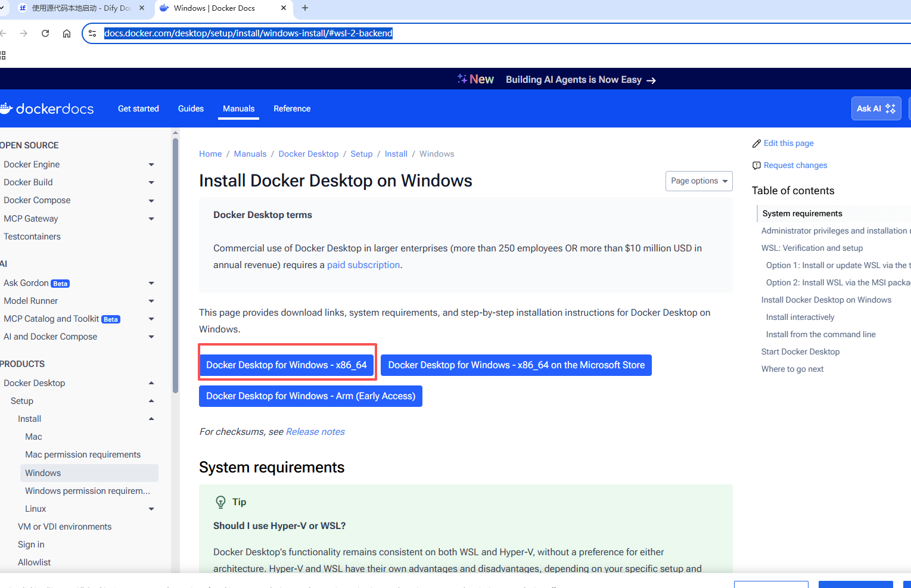Open the Release notes link
This screenshot has width=911, height=588.
coord(315,432)
